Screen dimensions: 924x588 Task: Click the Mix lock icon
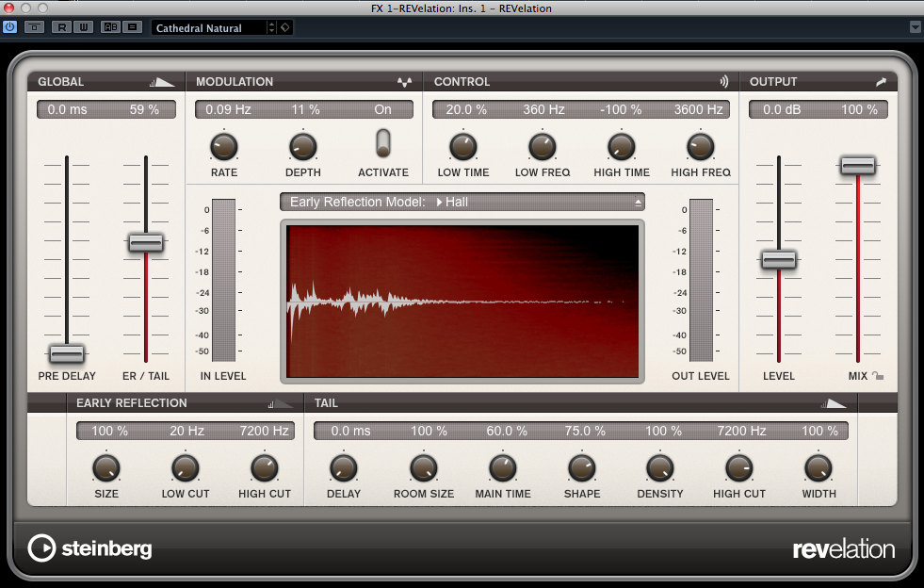pyautogui.click(x=878, y=376)
